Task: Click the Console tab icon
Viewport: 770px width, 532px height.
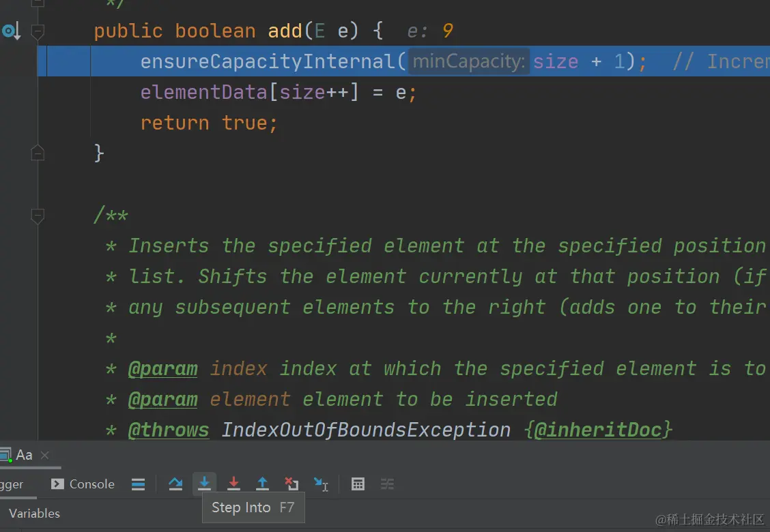Action: click(57, 484)
